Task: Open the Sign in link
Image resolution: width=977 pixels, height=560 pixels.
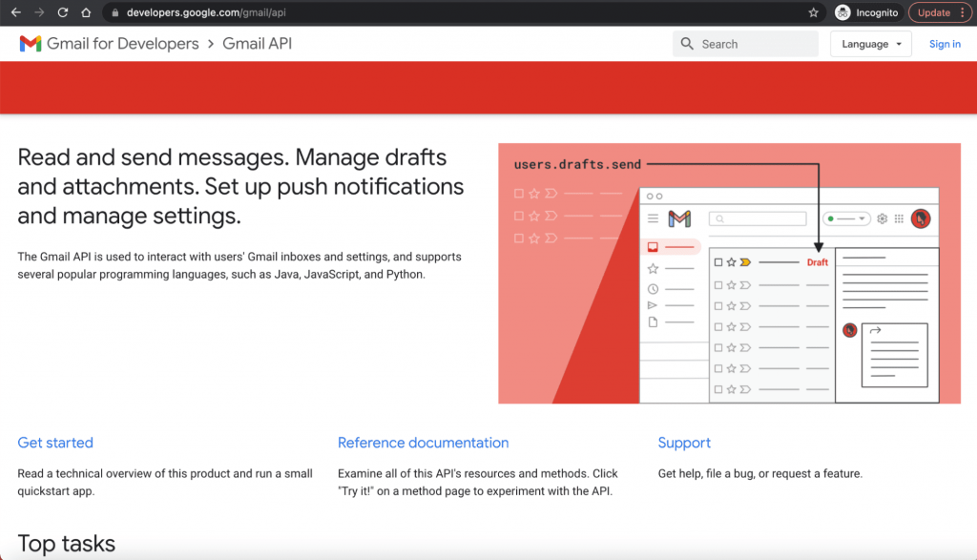Action: coord(945,44)
